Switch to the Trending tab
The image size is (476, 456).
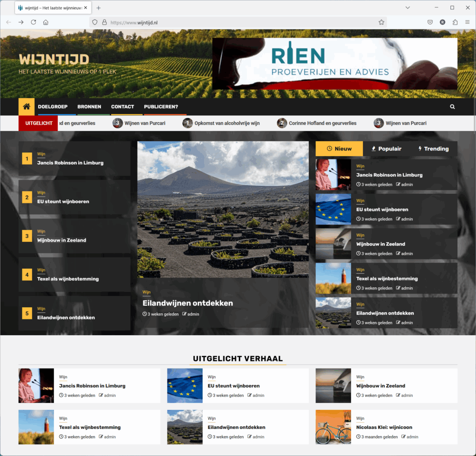tap(433, 149)
